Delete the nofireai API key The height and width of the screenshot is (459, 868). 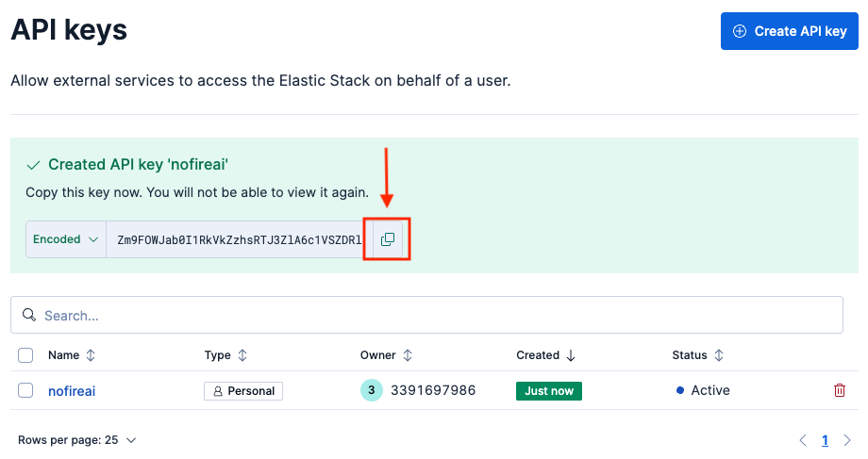pos(839,390)
